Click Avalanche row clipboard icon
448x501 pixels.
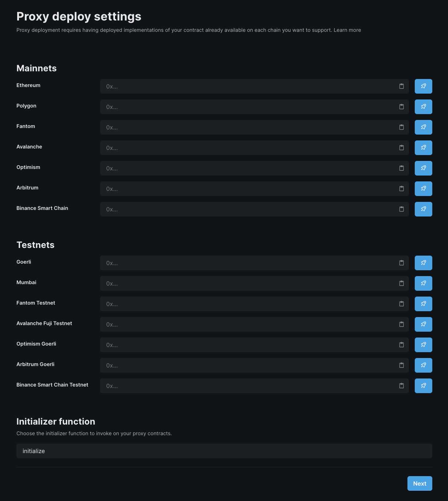(402, 148)
